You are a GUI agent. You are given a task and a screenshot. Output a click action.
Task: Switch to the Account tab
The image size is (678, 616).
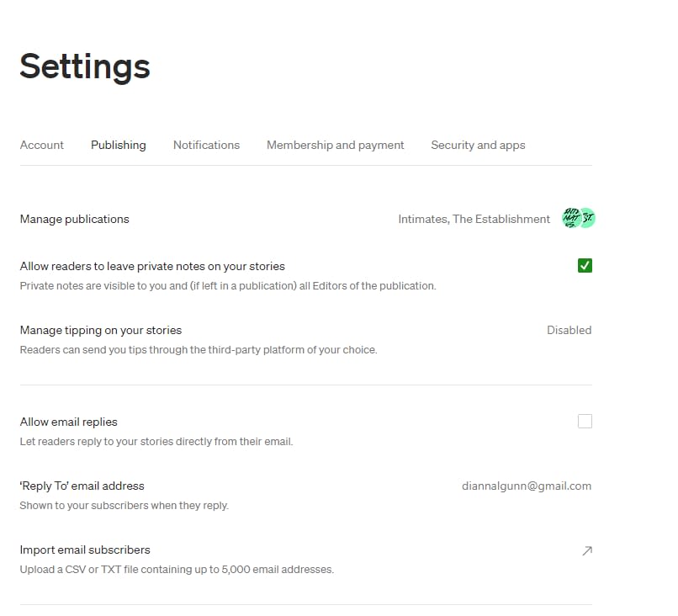coord(41,145)
